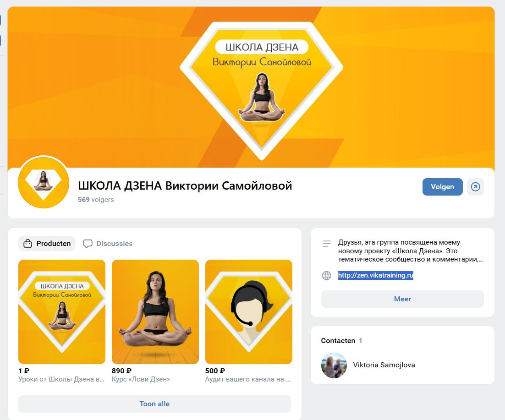Open the http://zen.vikatraining.ru link

point(375,275)
